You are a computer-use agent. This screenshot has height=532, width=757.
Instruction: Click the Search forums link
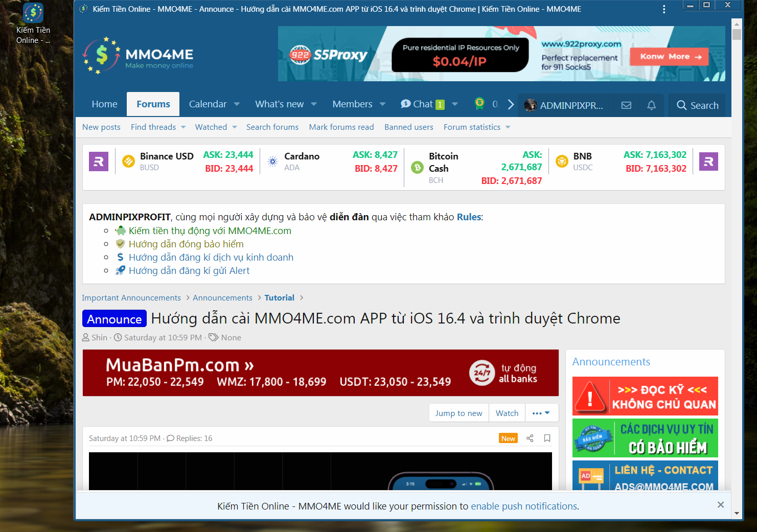coord(272,127)
